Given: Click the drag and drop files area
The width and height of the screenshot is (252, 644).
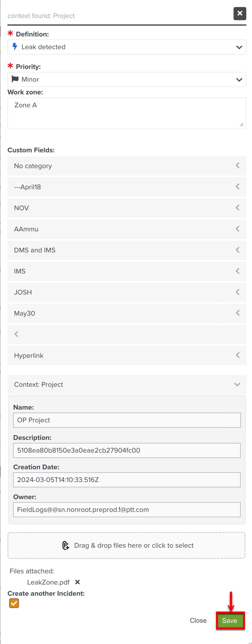Looking at the screenshot, I should coord(127,545).
